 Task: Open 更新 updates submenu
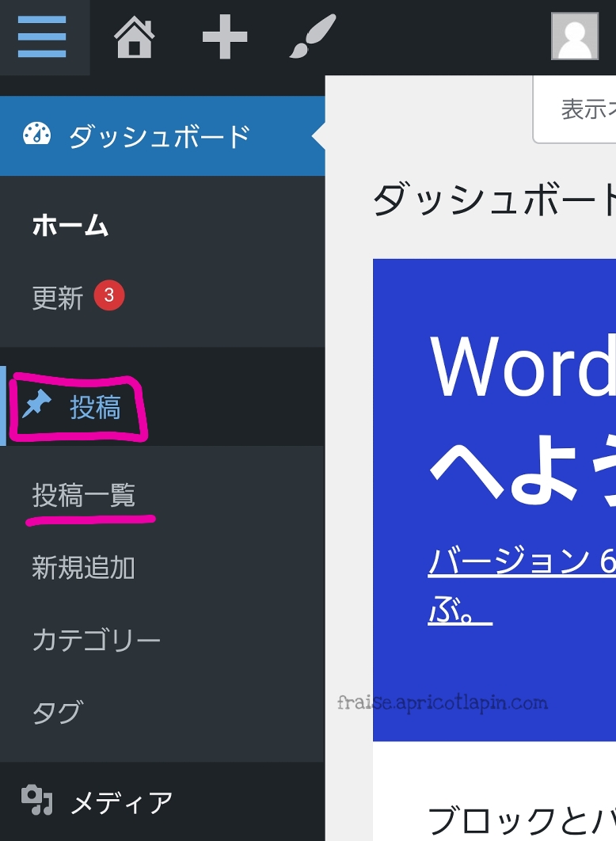pyautogui.click(x=57, y=298)
